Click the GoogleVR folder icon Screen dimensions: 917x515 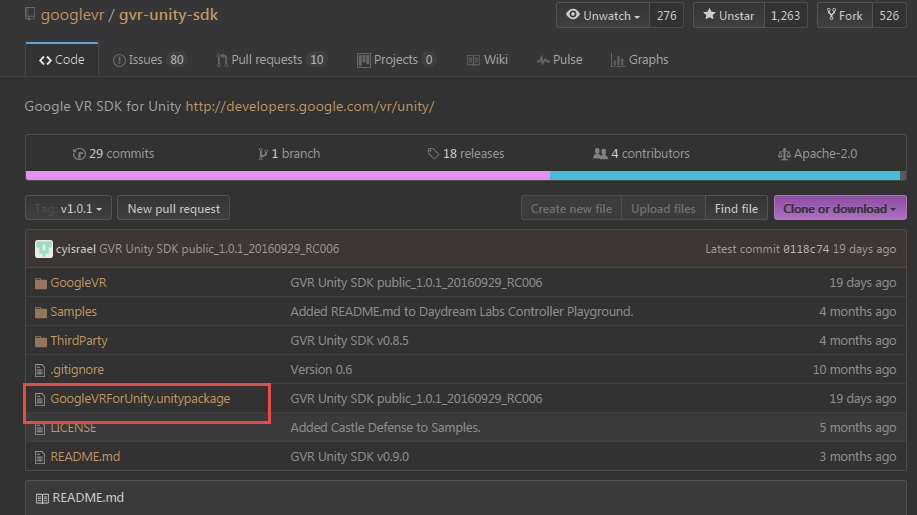click(40, 284)
